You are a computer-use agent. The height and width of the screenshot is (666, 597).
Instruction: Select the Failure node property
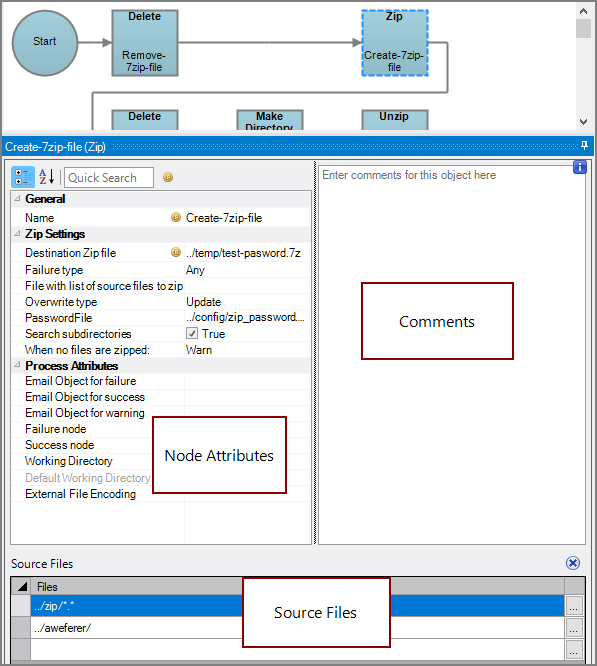56,429
